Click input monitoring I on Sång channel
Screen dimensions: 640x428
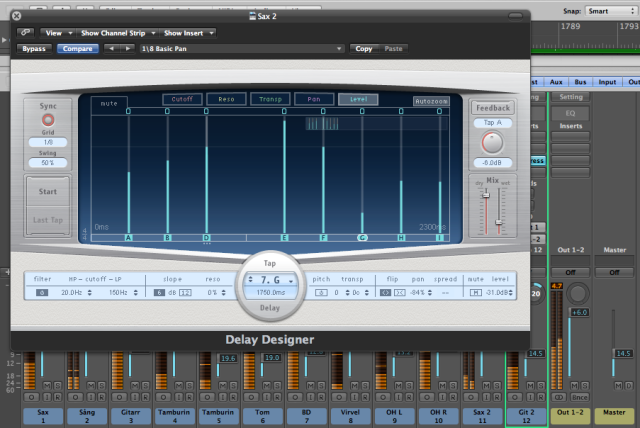click(x=91, y=397)
